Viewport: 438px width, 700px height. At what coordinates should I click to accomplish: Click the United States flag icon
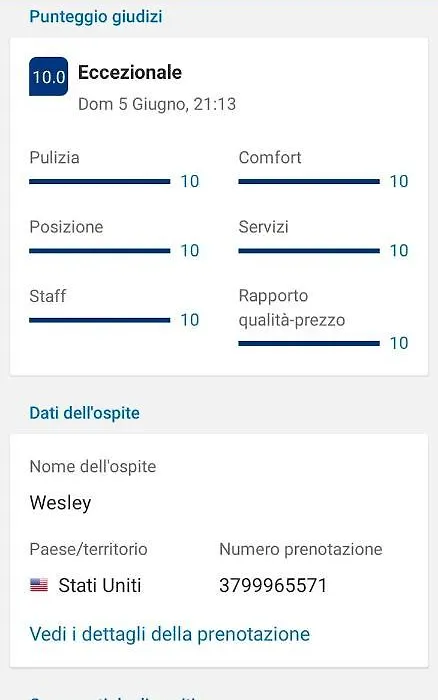[x=39, y=585]
